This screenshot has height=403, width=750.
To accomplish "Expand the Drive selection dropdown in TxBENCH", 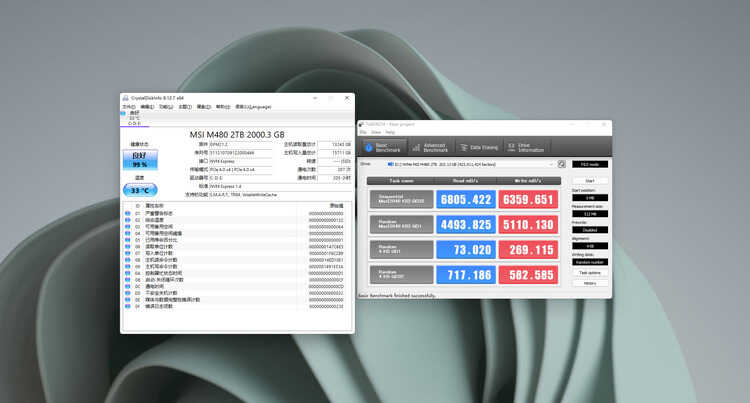I will coord(471,164).
